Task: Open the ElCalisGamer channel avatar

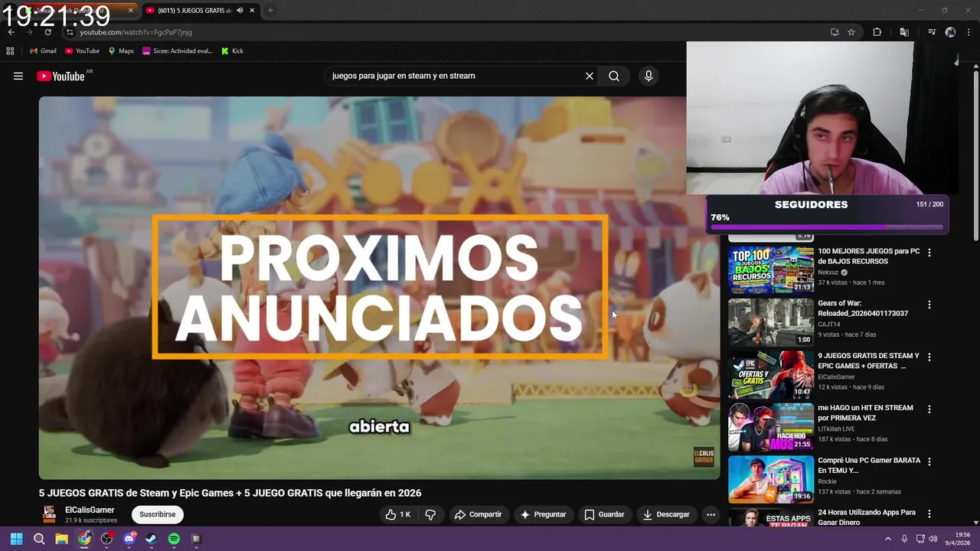Action: tap(49, 514)
